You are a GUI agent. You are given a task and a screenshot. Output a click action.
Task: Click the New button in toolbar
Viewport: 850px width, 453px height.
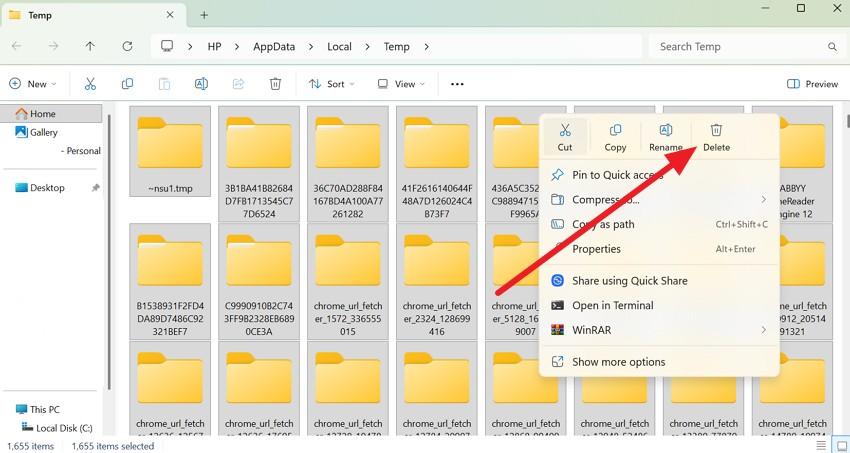point(33,84)
